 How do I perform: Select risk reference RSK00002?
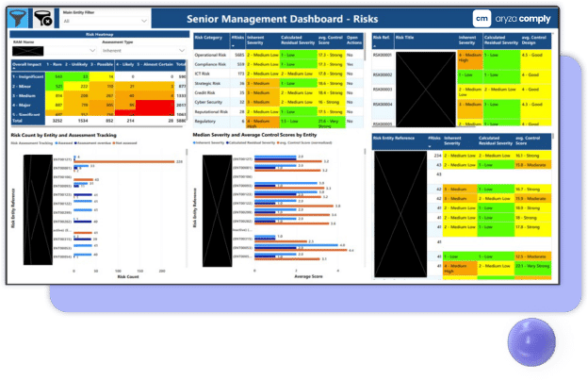click(x=383, y=74)
